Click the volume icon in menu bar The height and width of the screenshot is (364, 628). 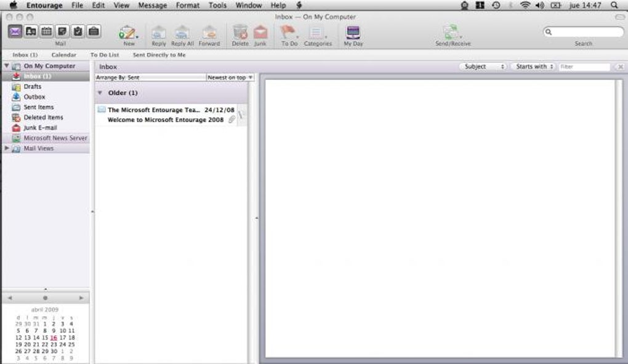pyautogui.click(x=540, y=5)
